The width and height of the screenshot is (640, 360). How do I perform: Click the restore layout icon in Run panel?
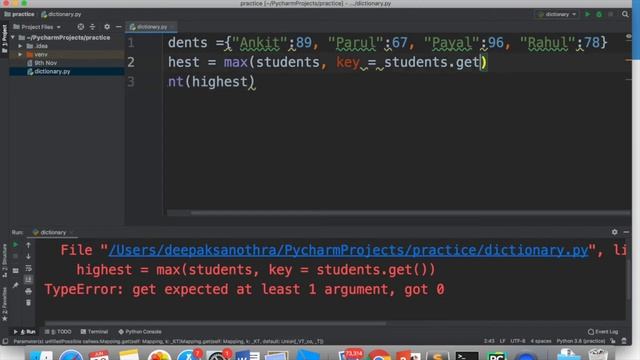[16, 270]
